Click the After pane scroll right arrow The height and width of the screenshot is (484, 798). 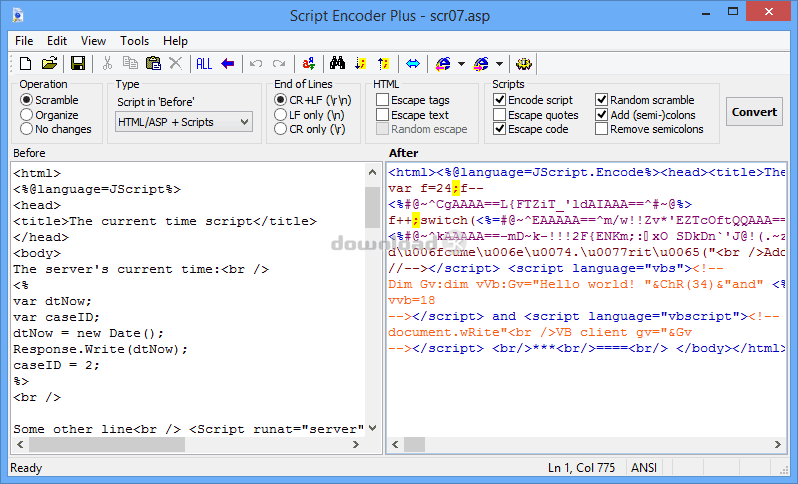[778, 444]
